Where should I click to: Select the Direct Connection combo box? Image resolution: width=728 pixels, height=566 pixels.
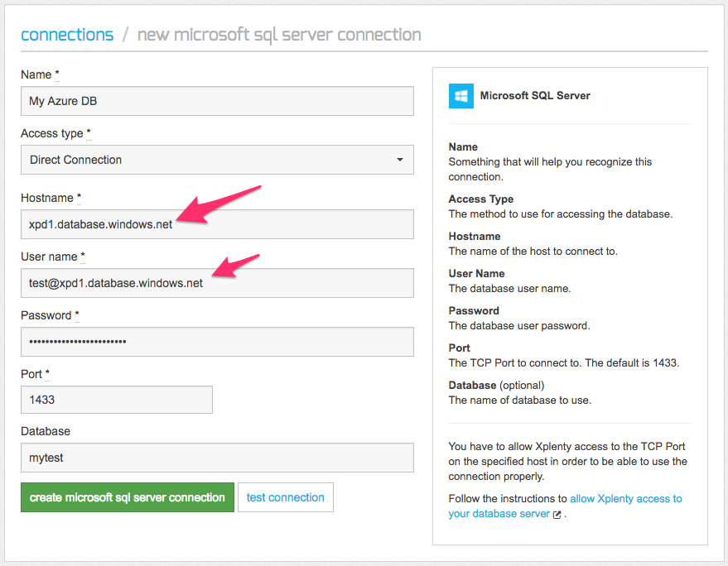pyautogui.click(x=217, y=160)
